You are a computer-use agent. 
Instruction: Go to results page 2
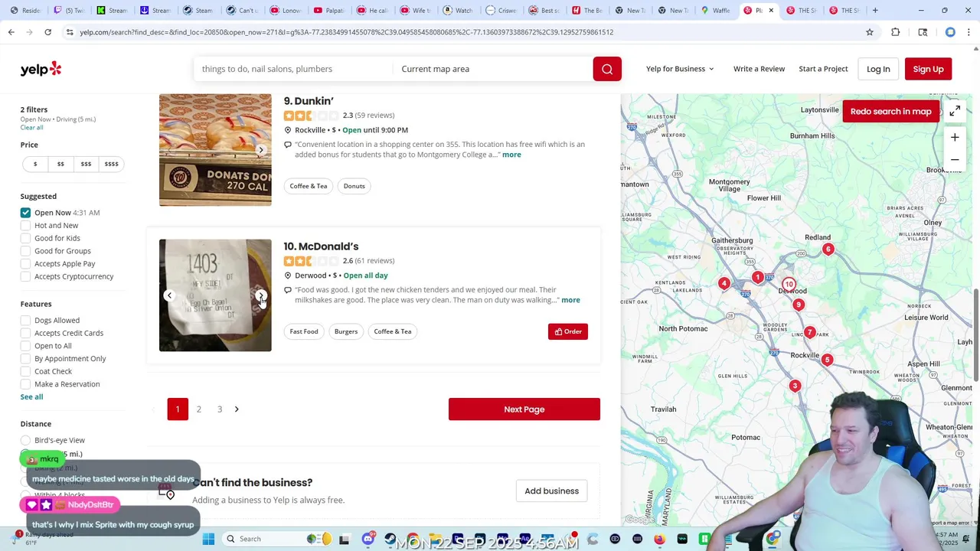[x=198, y=409]
